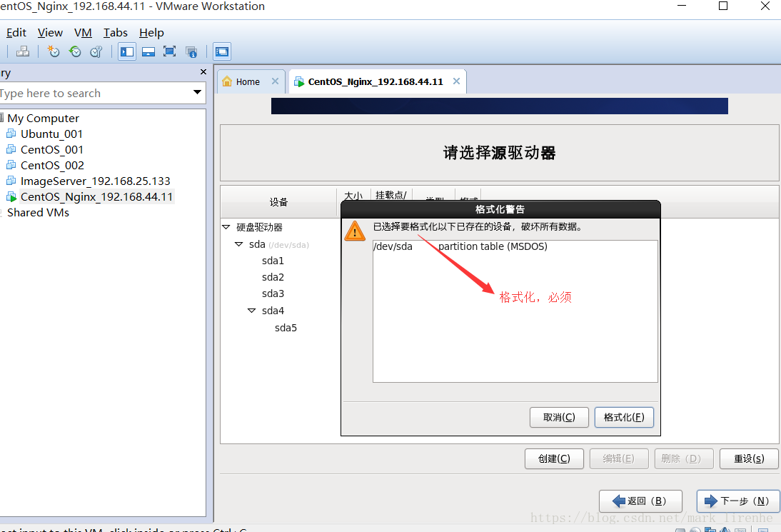Click the VM icon beside Ubuntu_001
781x532 pixels.
pos(11,134)
